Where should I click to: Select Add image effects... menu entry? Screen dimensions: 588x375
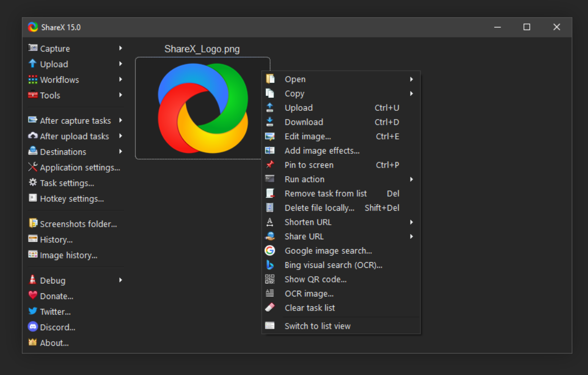(x=341, y=150)
